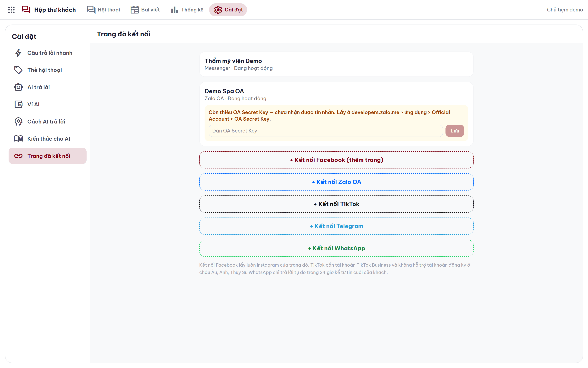Select Cách AI trả lời menu item

pos(48,121)
